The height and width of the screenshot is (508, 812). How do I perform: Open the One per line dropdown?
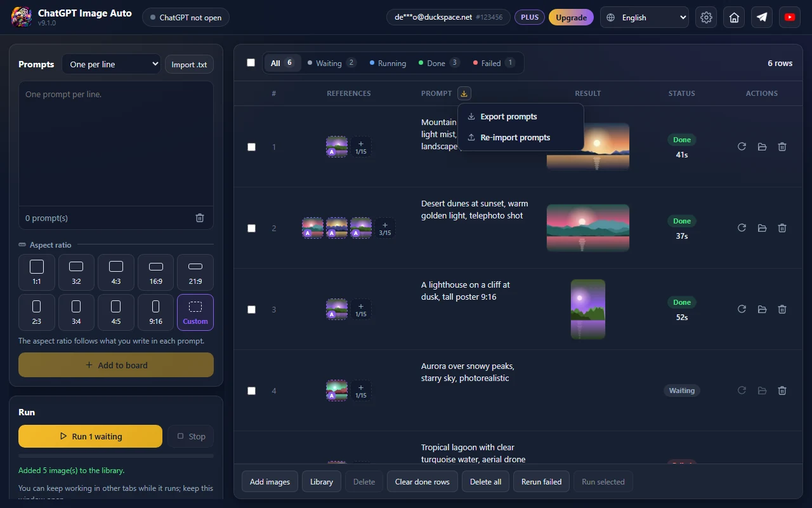(112, 64)
